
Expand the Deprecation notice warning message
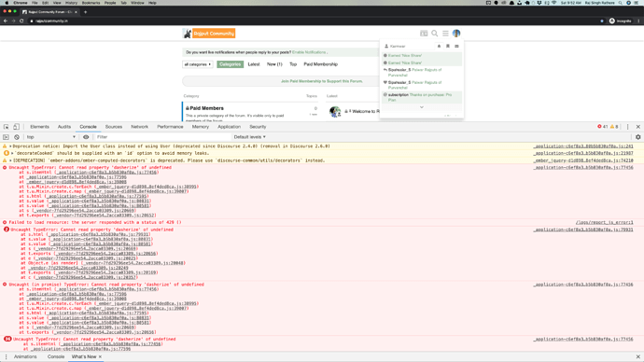[x=10, y=146]
